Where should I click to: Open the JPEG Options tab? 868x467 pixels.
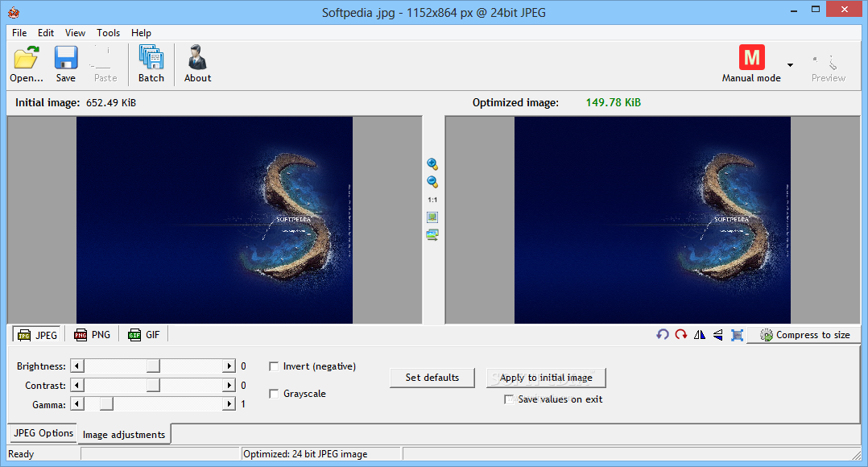pyautogui.click(x=43, y=432)
